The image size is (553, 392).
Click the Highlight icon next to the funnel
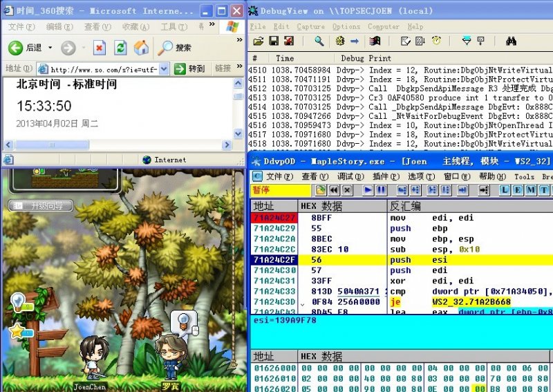tap(480, 41)
